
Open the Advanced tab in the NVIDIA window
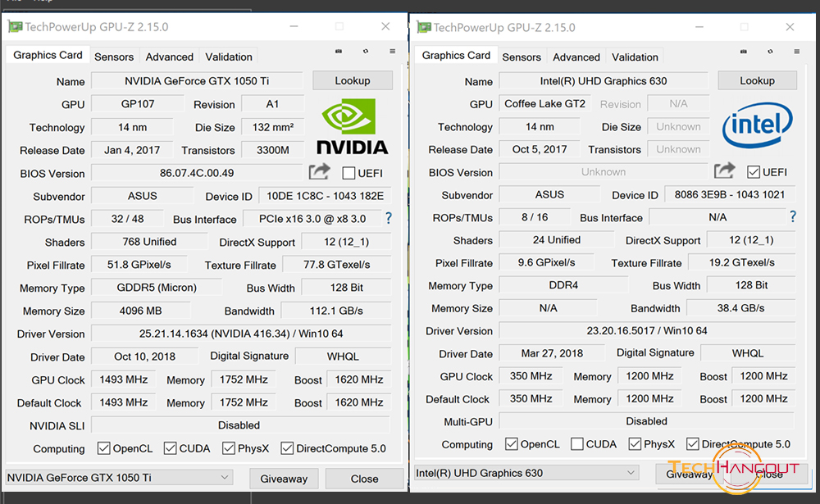coord(170,57)
